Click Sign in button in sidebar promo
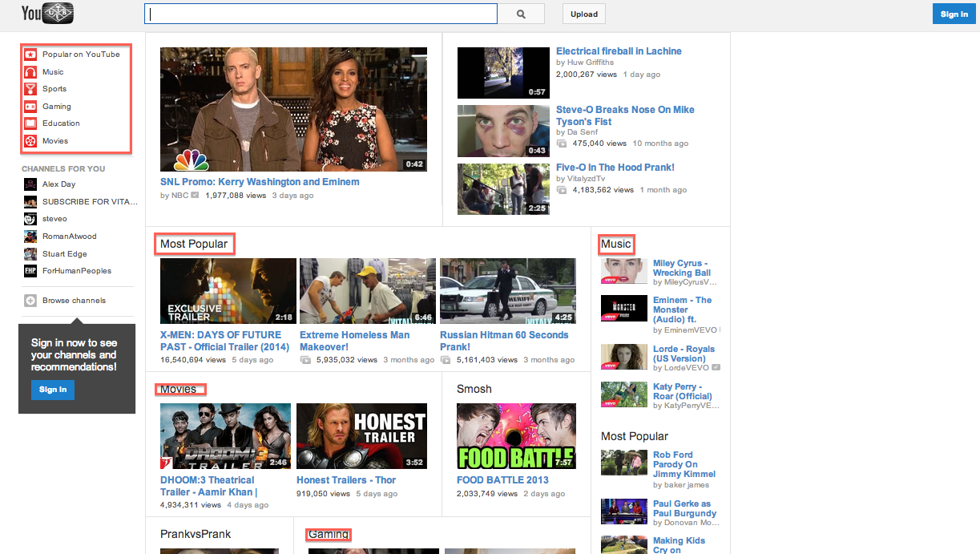The height and width of the screenshot is (554, 980). point(53,390)
